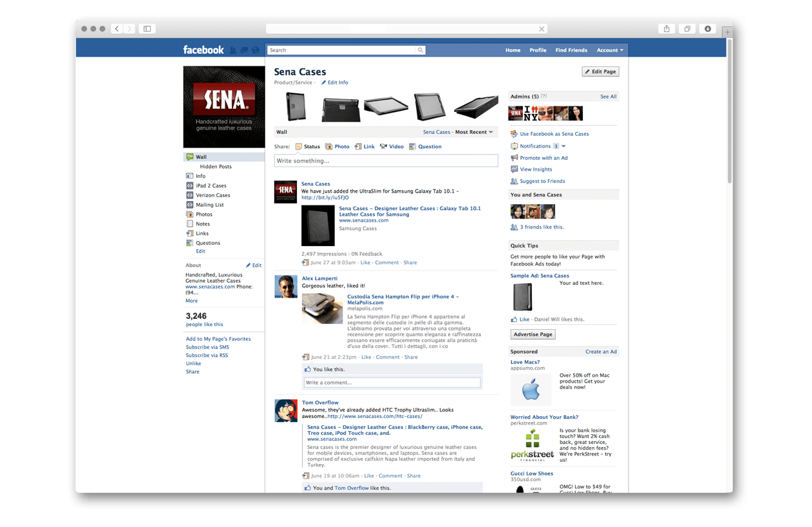Click Safari forward navigation arrow
Viewport: 812px width, 527px height.
point(129,29)
